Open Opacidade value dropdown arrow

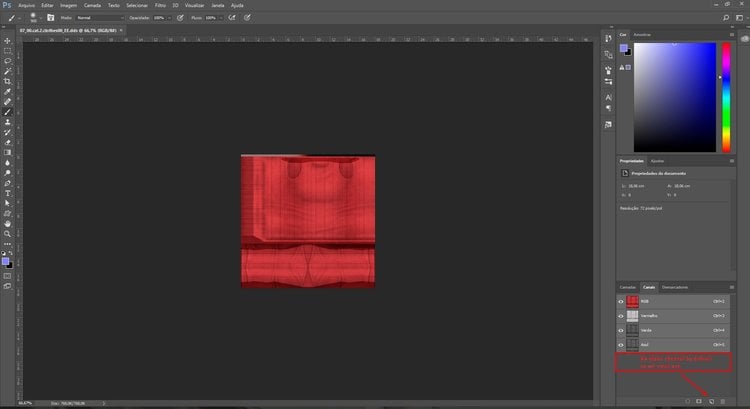169,18
